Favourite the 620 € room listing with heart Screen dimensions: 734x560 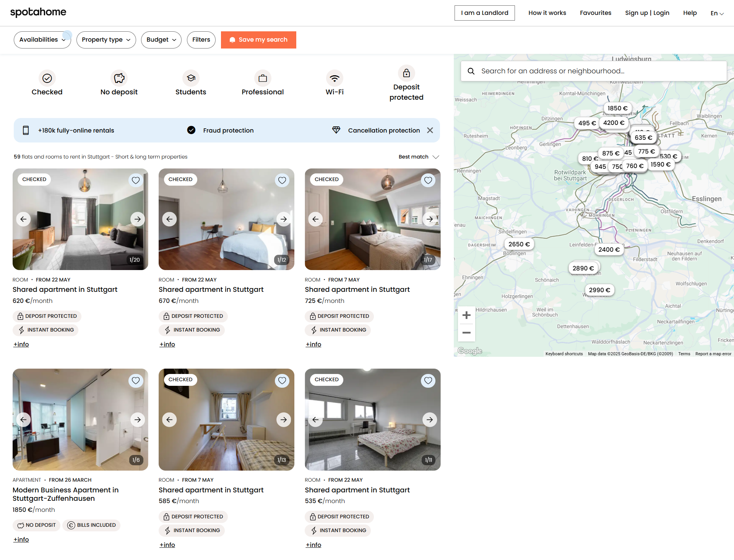[x=136, y=180]
